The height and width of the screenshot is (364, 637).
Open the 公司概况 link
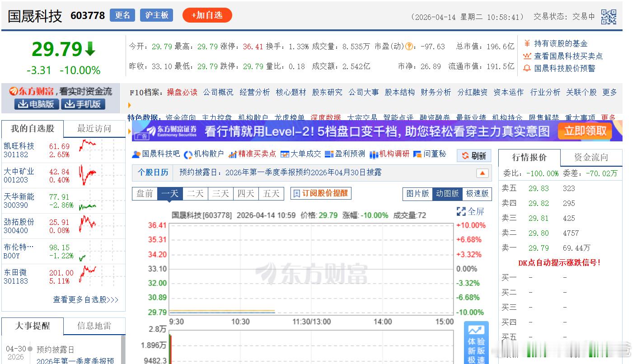coord(218,92)
